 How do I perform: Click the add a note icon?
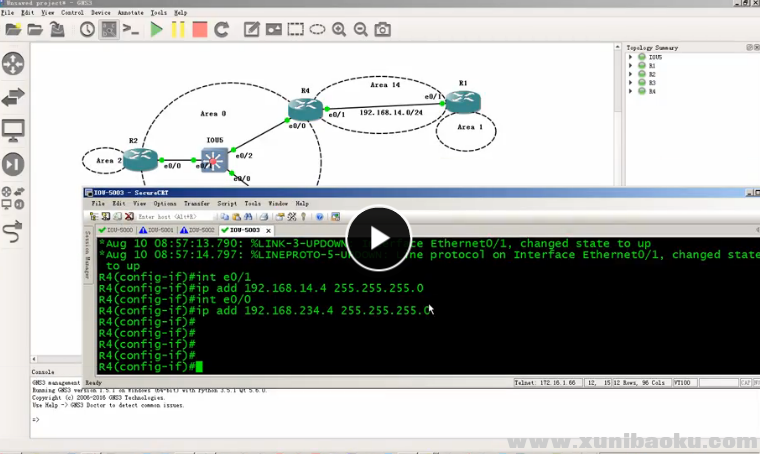click(x=252, y=30)
